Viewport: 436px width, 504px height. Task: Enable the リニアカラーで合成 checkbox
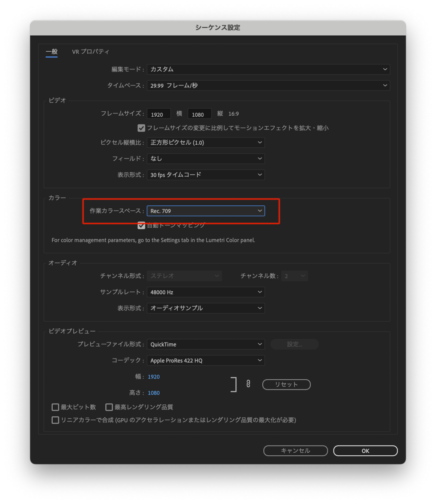coord(56,420)
